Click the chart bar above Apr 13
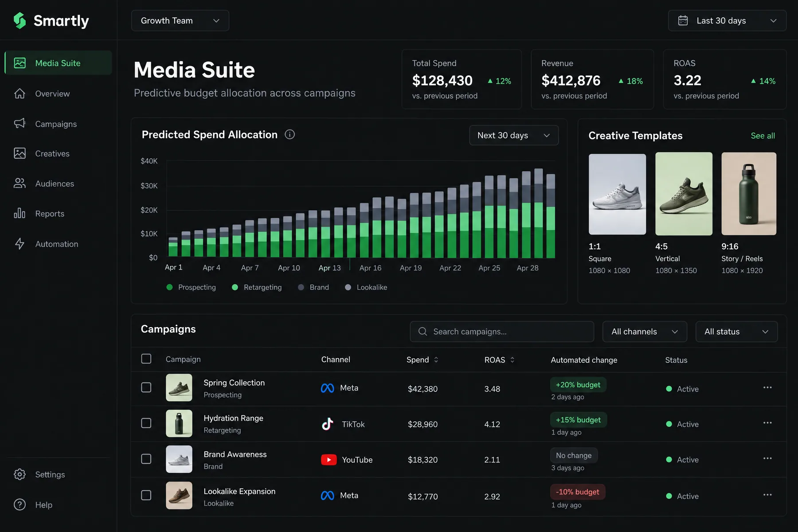This screenshot has width=798, height=532. tap(326, 234)
